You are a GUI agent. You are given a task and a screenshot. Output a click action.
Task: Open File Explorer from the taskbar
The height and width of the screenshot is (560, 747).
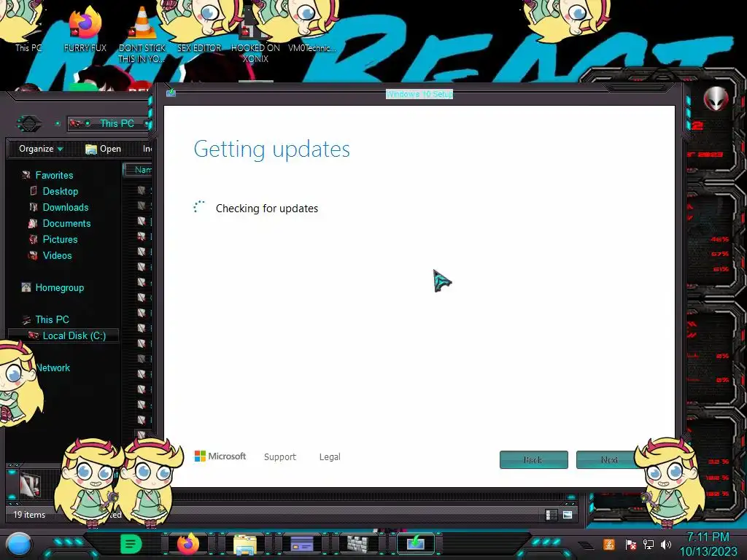245,544
